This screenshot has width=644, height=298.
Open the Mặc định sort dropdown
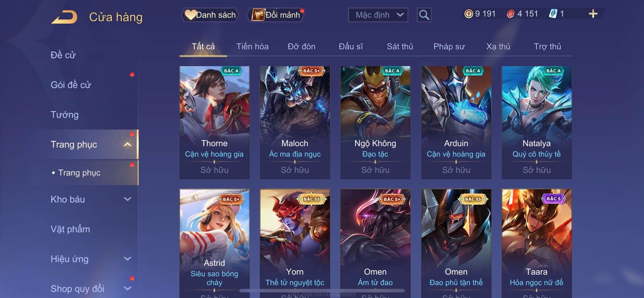[378, 15]
